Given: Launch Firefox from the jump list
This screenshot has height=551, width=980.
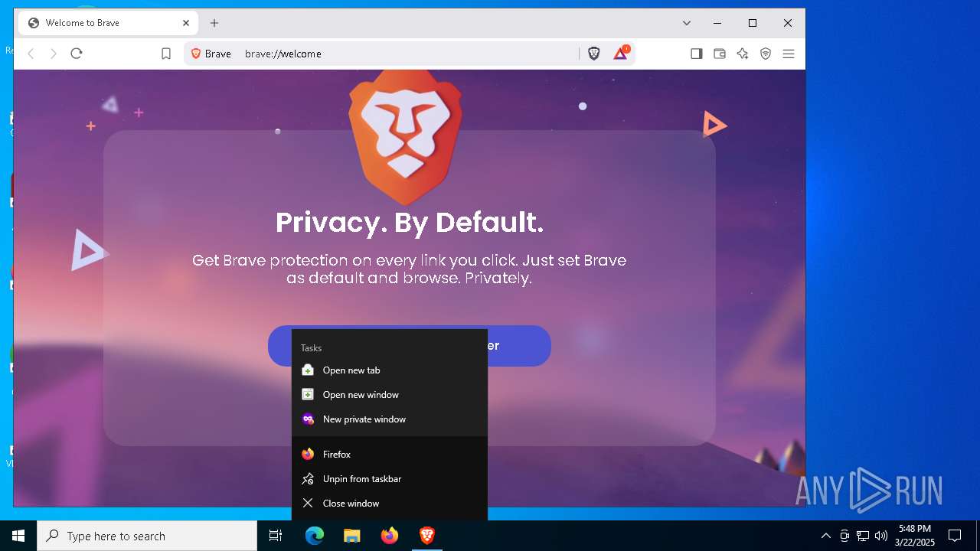Looking at the screenshot, I should (390, 455).
